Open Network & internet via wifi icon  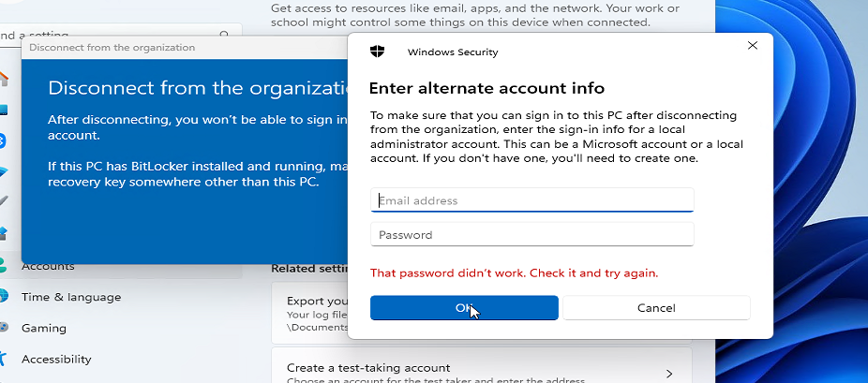pyautogui.click(x=4, y=172)
